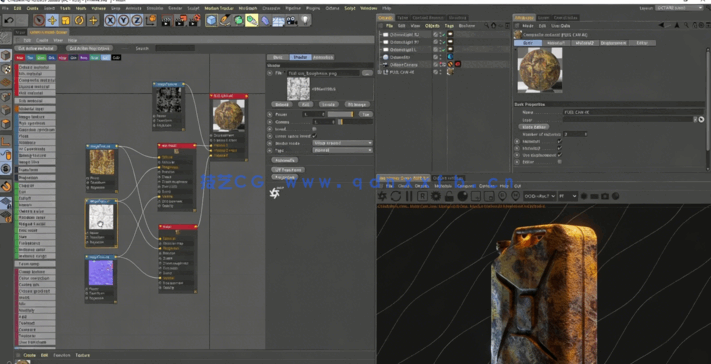Open the Layout dropdown at top right
The image size is (711, 364).
tap(680, 8)
